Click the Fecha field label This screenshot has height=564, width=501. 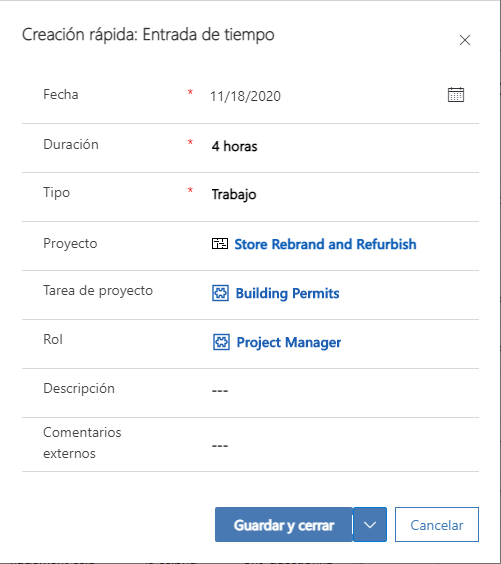61,95
